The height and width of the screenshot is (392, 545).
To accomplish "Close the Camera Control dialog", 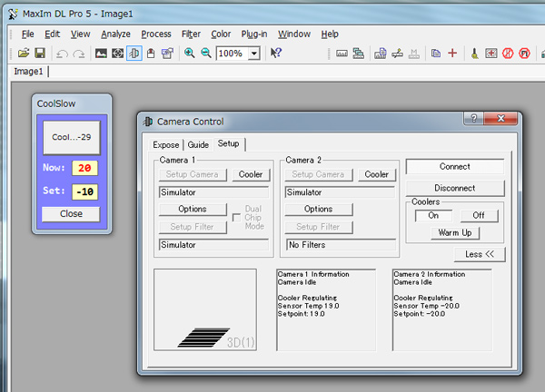I will point(500,119).
